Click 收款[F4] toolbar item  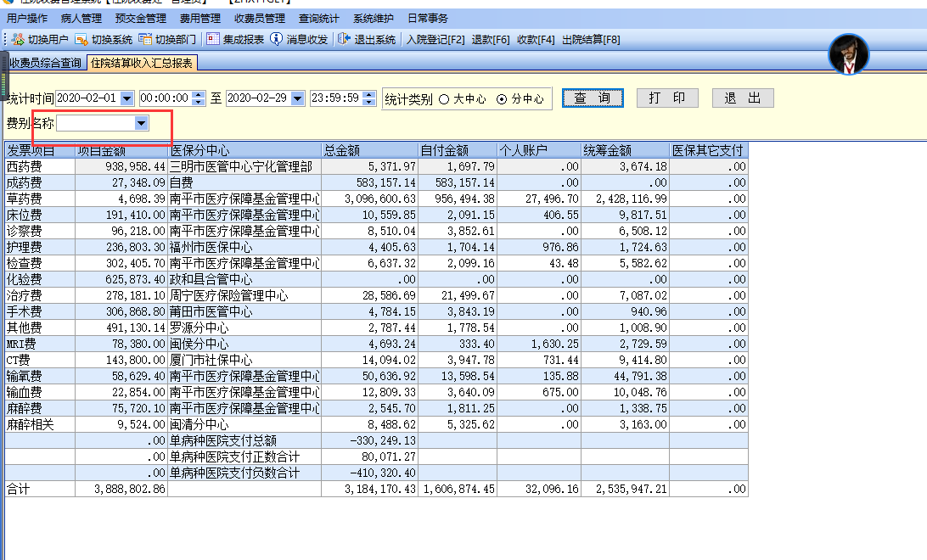tap(536, 40)
